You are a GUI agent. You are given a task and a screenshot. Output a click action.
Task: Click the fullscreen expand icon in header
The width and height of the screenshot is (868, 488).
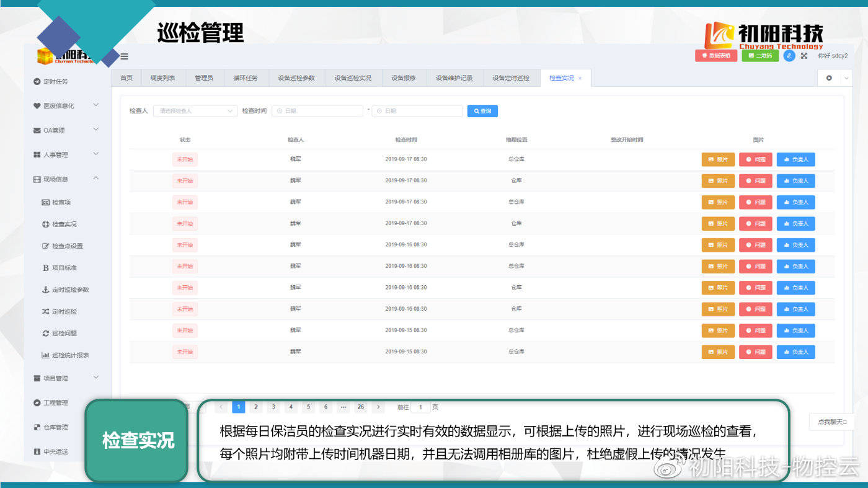[x=804, y=55]
